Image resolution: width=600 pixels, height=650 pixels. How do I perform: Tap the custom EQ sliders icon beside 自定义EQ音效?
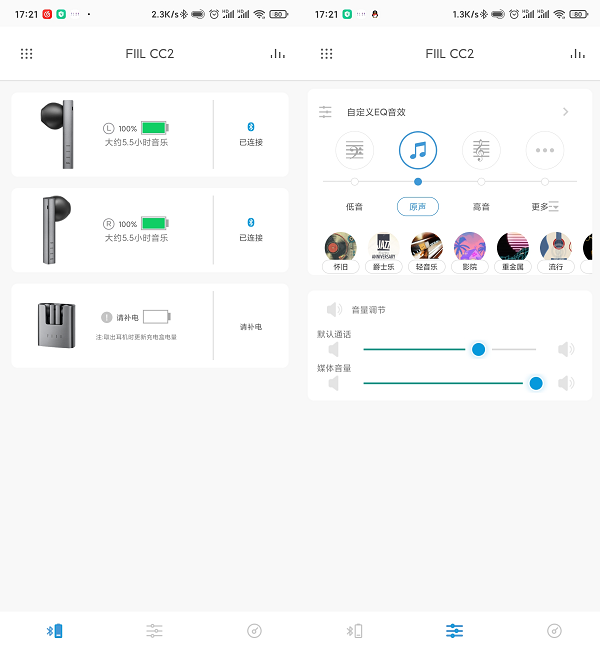pyautogui.click(x=326, y=112)
